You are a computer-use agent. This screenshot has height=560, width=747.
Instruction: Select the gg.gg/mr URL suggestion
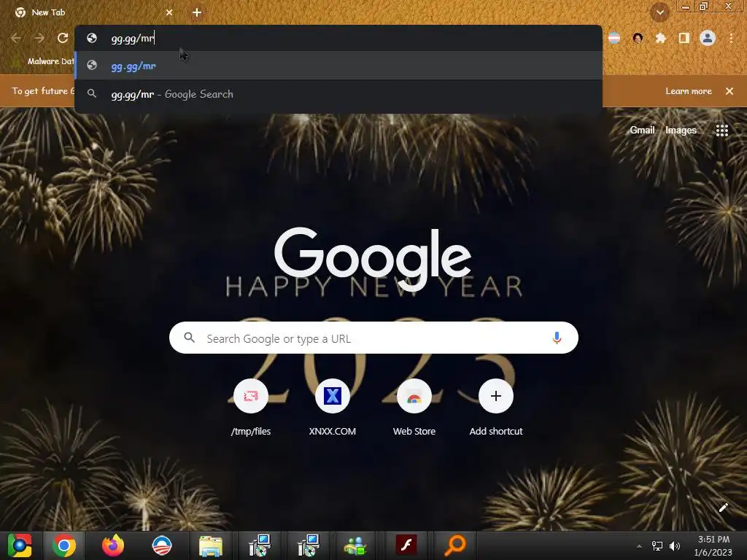(x=338, y=66)
